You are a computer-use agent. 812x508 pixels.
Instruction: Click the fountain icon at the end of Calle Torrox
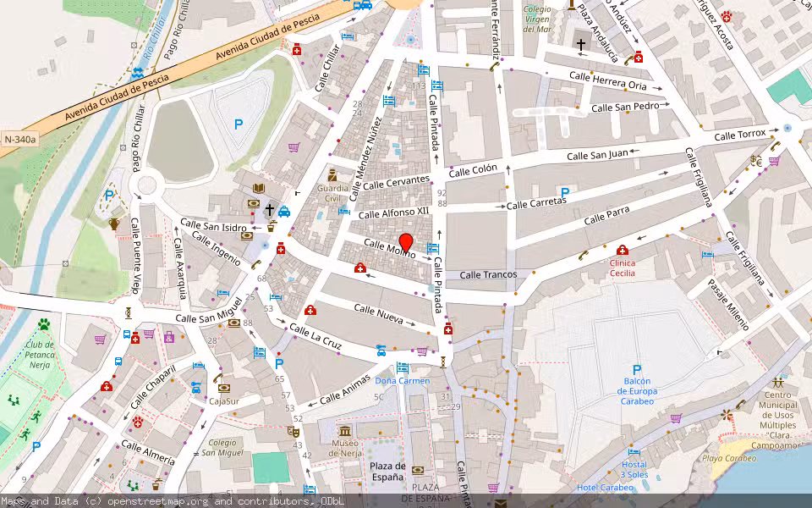787,128
